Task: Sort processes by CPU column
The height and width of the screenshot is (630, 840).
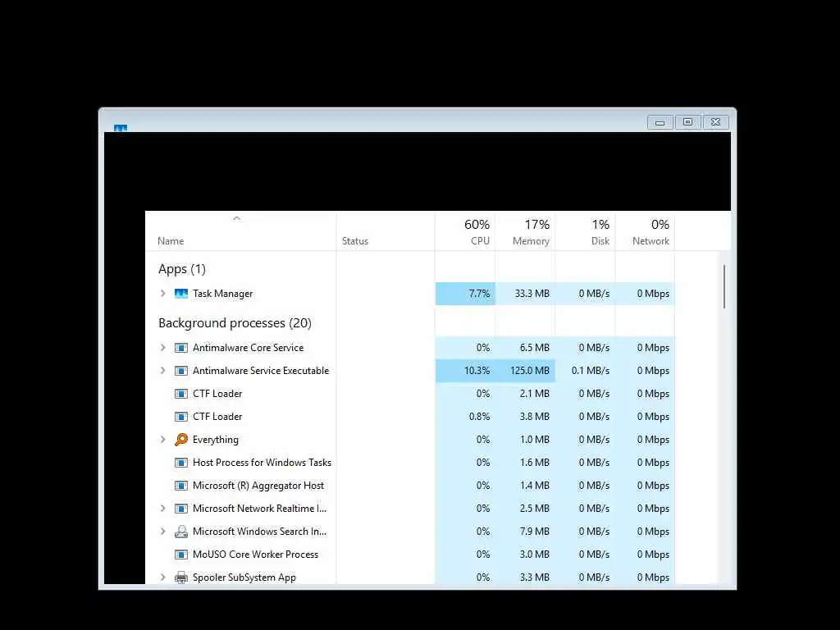Action: pos(466,231)
